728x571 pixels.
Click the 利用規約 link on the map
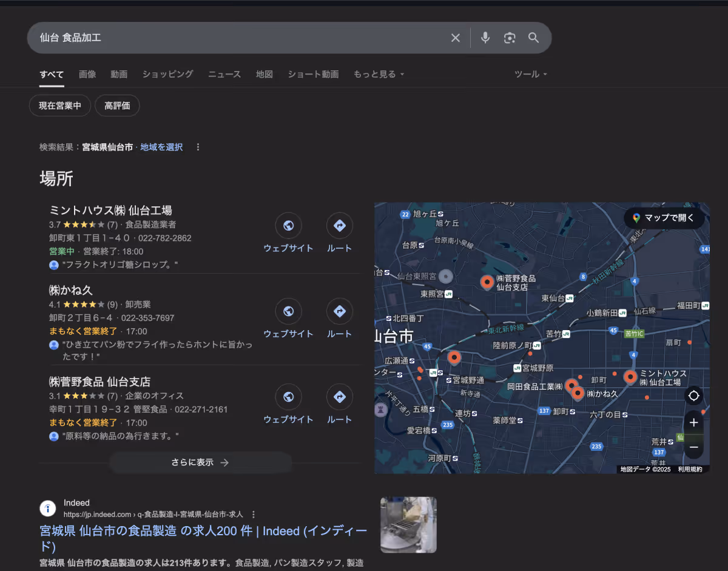coord(690,469)
